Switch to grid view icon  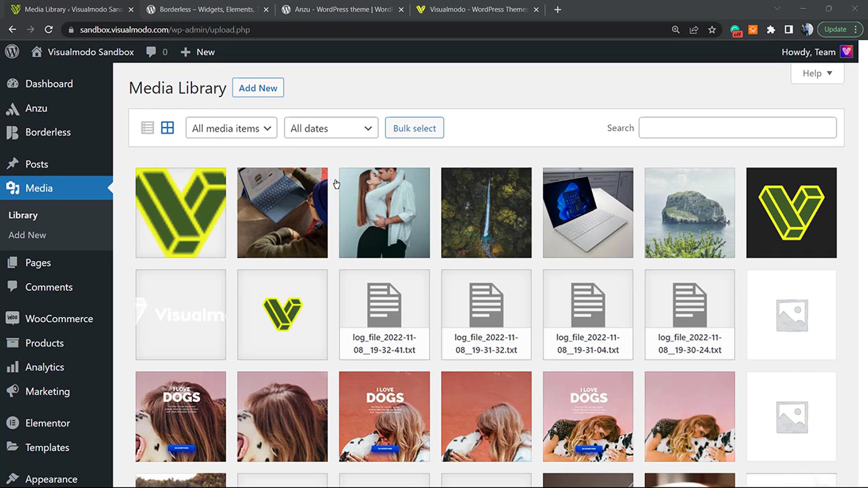point(167,128)
